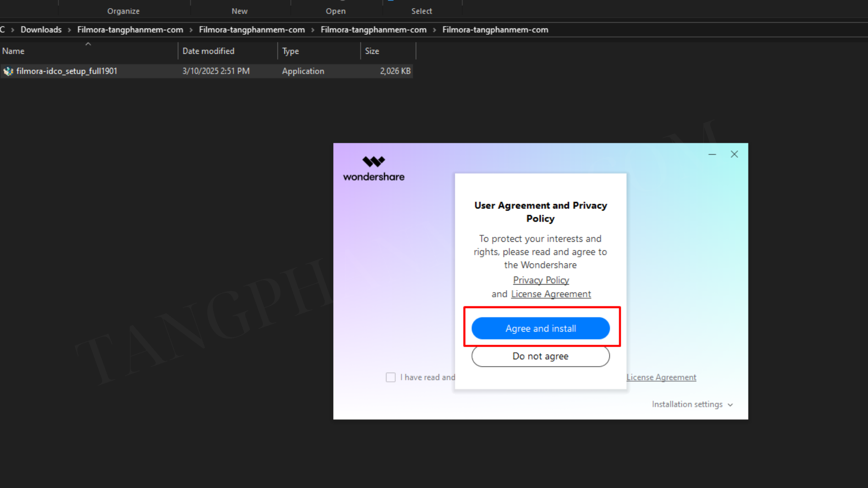Open the Organize ribbon group

point(123,11)
